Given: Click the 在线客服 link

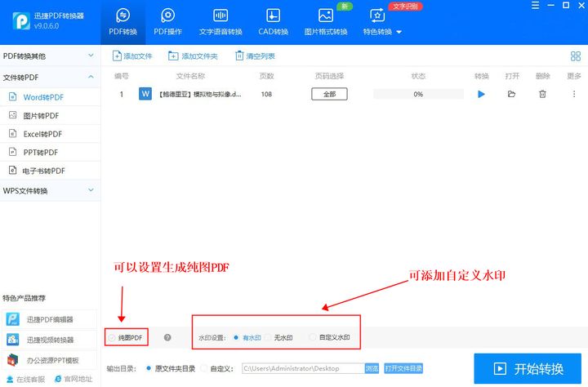Looking at the screenshot, I should (x=25, y=379).
